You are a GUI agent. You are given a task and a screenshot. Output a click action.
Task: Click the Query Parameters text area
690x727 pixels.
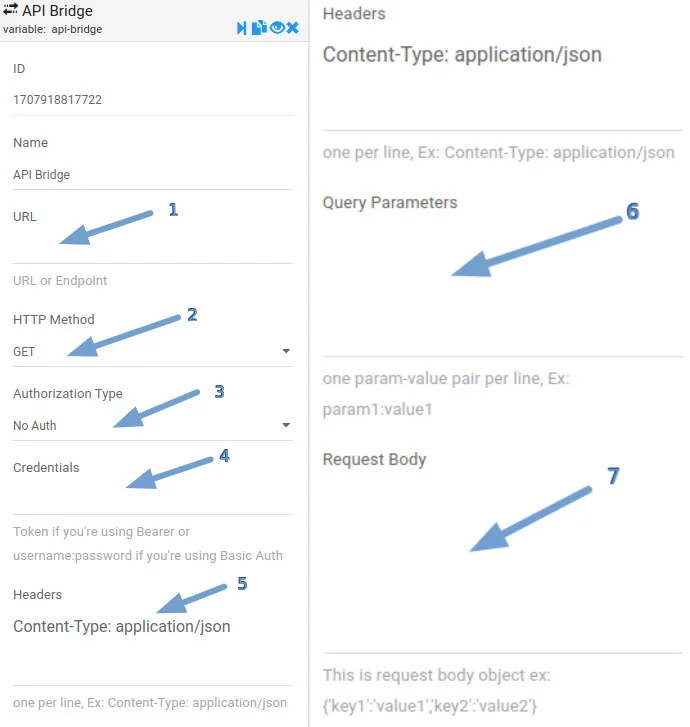tap(502, 282)
